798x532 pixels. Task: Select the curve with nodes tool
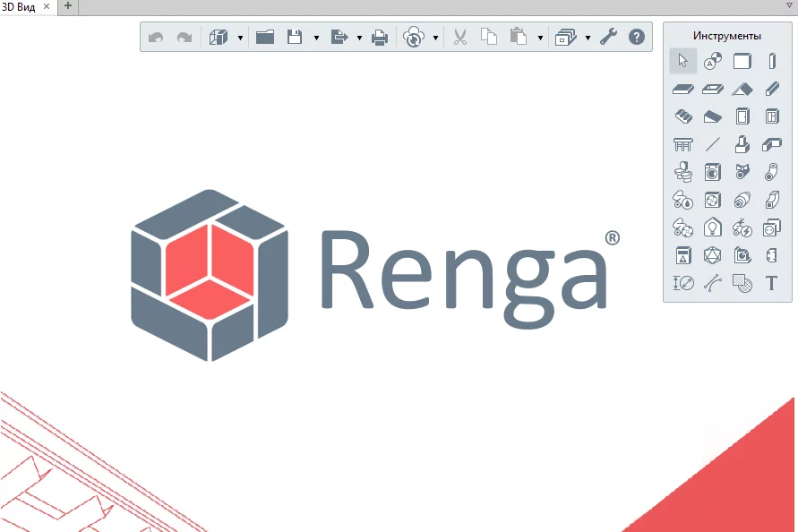coord(713,283)
